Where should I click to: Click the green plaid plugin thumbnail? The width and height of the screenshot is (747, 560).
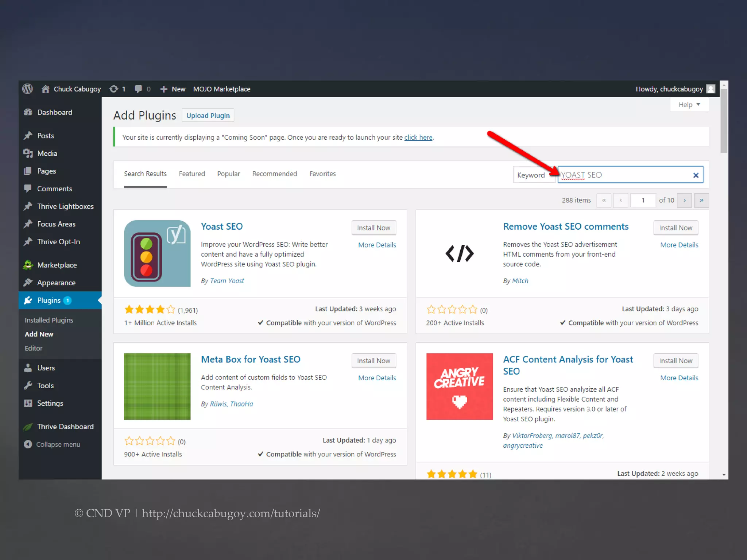click(x=157, y=386)
